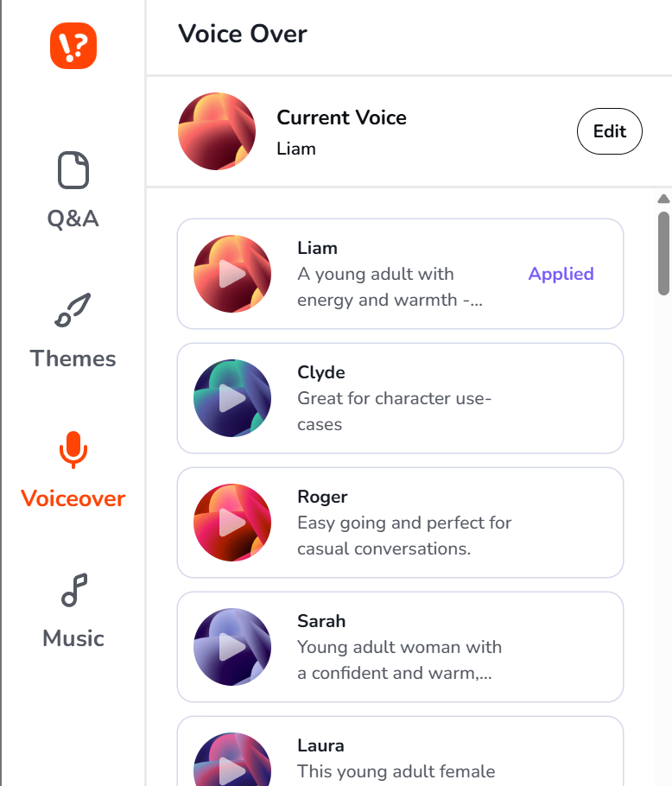The height and width of the screenshot is (786, 672).
Task: Click the orange app logo icon
Action: [73, 46]
